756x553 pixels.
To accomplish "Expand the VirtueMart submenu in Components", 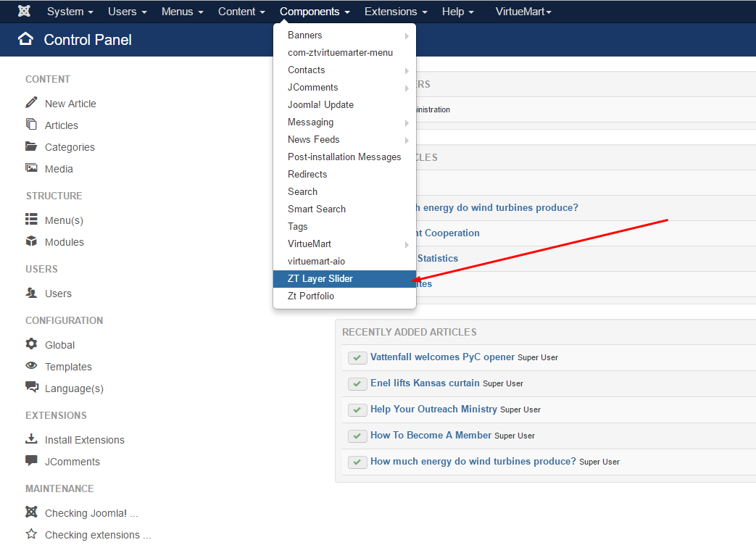I will coord(344,244).
